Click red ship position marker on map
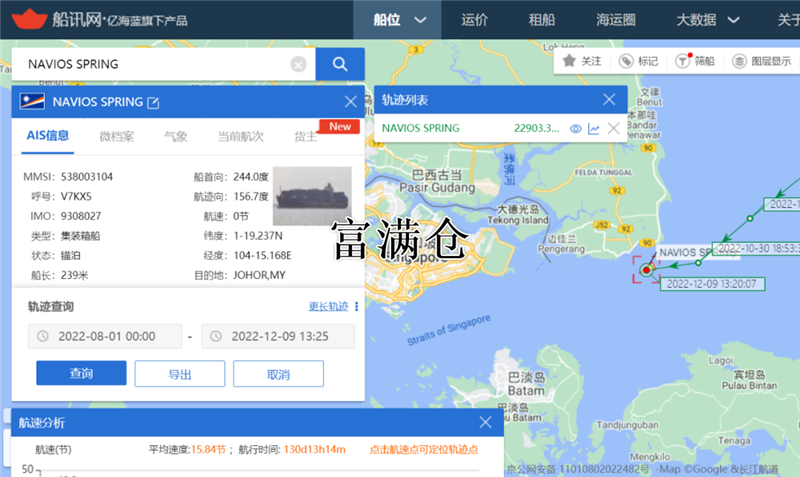The image size is (800, 477). pos(646,270)
